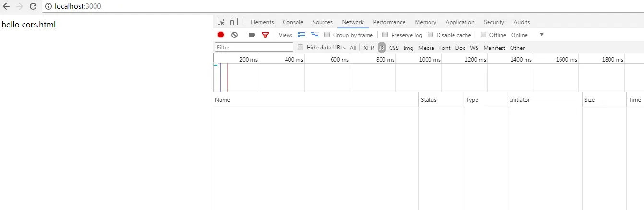This screenshot has height=210, width=644.
Task: Filter requests by CSS
Action: tap(394, 48)
